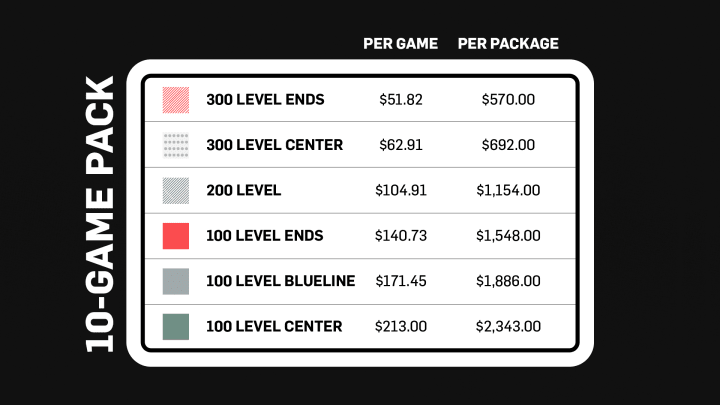Screen dimensions: 720x405
Task: Click the 200 Level gray striped swatch
Action: pos(176,190)
